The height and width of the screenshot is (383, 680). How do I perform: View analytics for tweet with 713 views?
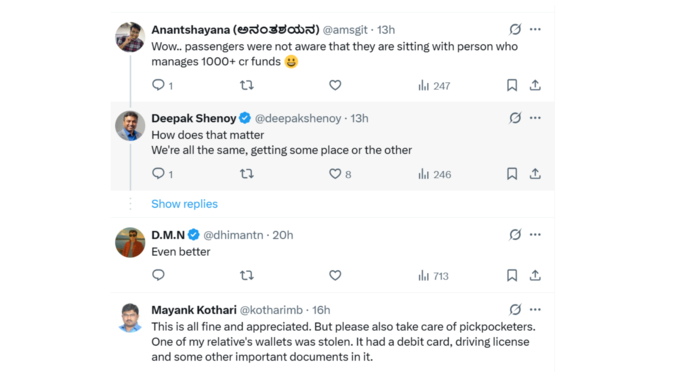433,276
